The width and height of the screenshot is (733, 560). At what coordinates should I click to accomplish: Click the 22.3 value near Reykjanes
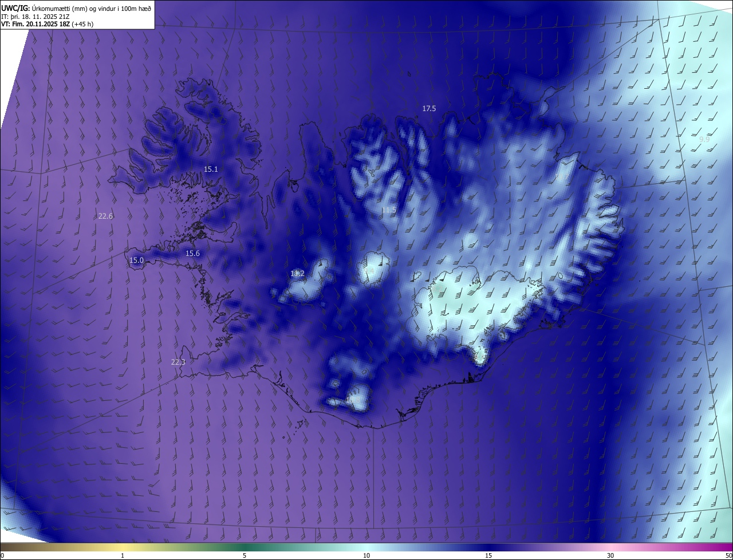(x=178, y=362)
